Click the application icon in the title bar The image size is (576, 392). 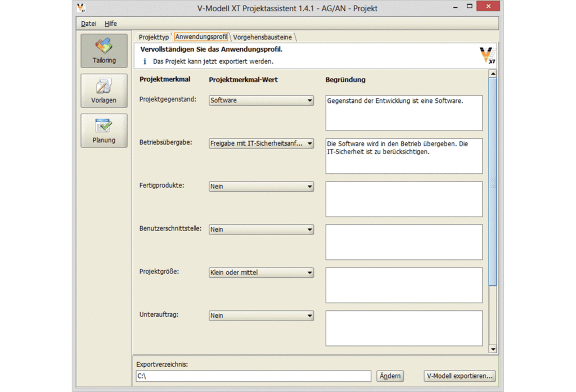(81, 8)
